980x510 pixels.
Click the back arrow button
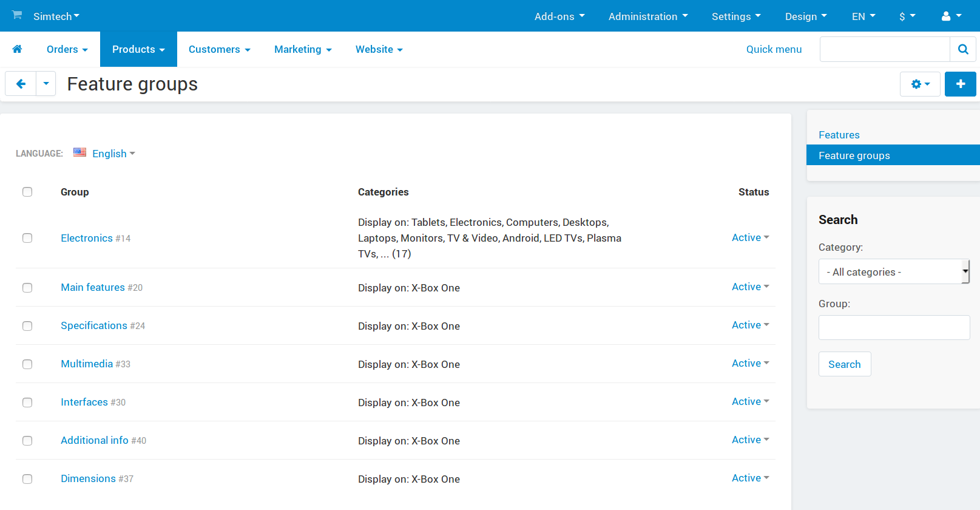pyautogui.click(x=21, y=84)
